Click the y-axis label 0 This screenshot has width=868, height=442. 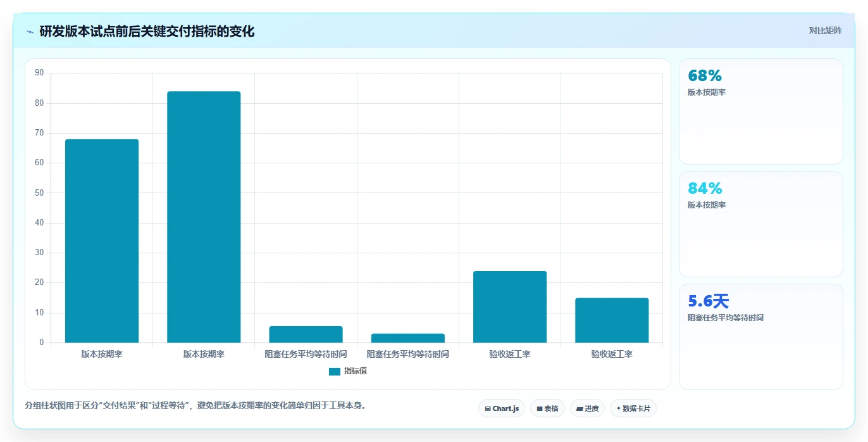tap(42, 343)
